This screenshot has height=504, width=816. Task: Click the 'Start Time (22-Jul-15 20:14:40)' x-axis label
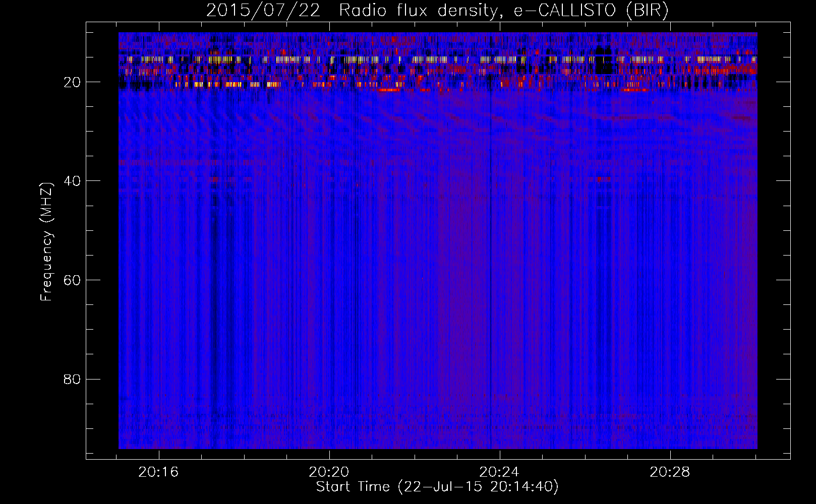coord(437,487)
